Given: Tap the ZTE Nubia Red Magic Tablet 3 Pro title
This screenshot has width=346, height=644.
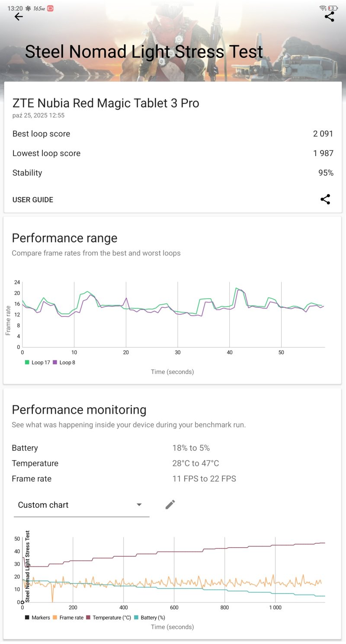Looking at the screenshot, I should coord(106,103).
